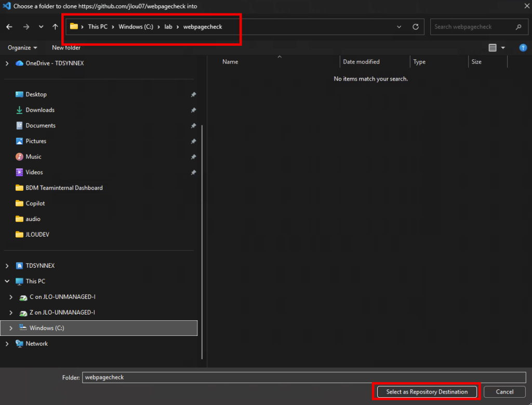Go forward using the right arrow

(x=26, y=27)
